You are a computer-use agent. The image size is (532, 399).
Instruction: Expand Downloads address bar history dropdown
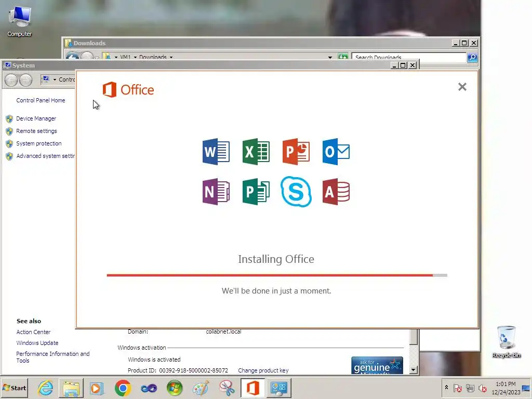pos(330,57)
